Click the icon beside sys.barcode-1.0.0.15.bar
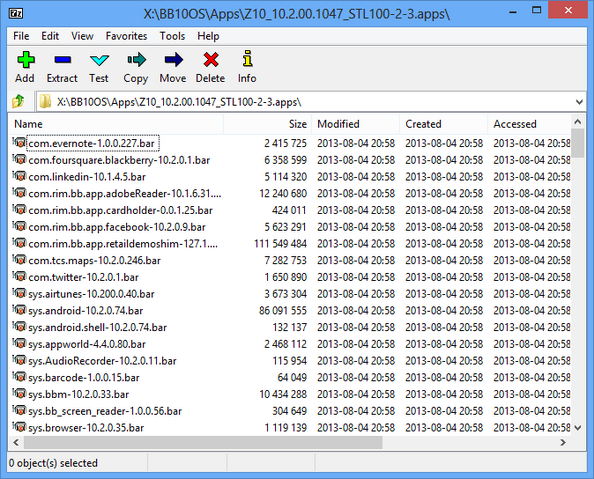Screen dimensions: 594x479 click(x=19, y=377)
